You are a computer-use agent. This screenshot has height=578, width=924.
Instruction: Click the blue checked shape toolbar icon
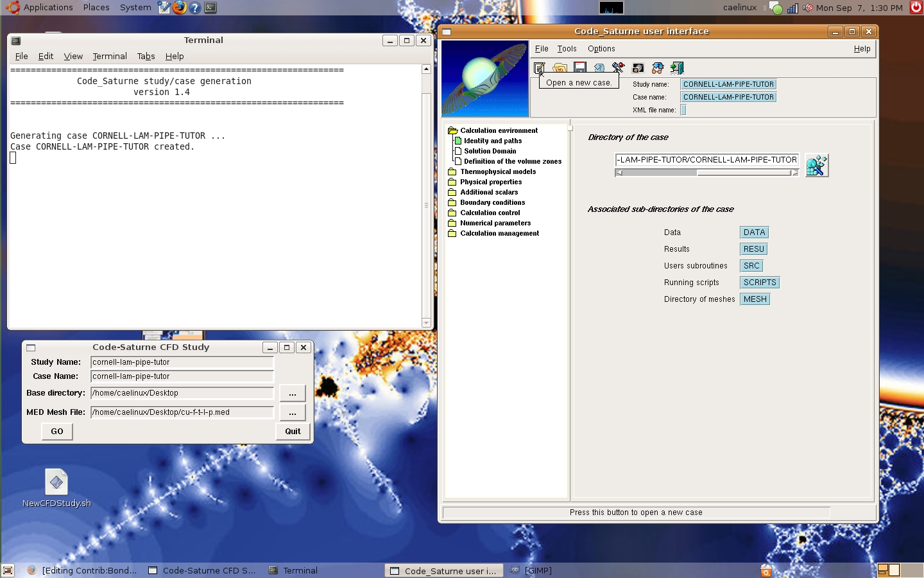(x=599, y=67)
